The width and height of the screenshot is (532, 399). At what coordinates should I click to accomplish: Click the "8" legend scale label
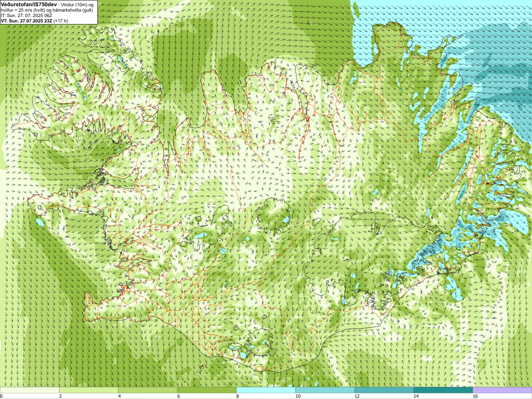pyautogui.click(x=238, y=396)
